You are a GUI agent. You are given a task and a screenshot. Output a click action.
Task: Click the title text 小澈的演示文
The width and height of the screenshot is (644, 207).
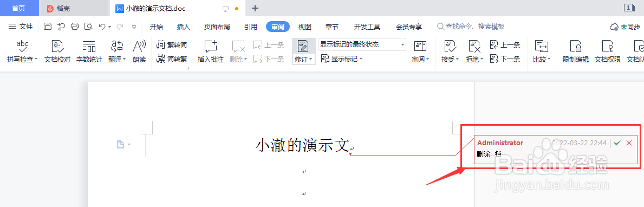point(302,145)
